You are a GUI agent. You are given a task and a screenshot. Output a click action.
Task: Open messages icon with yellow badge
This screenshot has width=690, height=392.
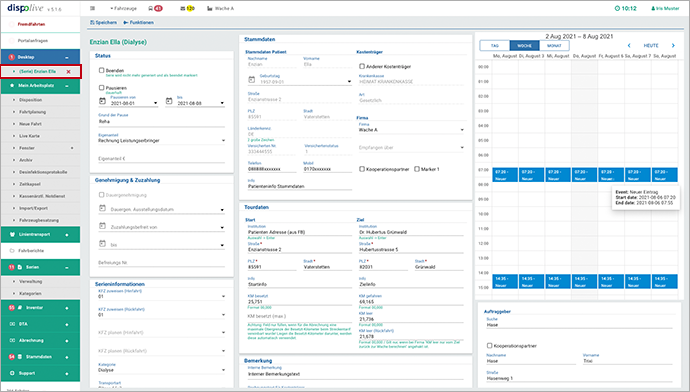188,8
